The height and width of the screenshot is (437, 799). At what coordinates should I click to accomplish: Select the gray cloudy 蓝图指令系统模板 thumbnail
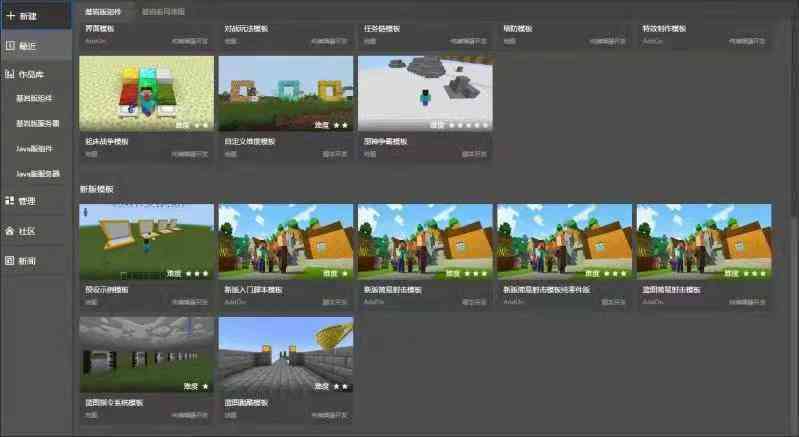147,355
